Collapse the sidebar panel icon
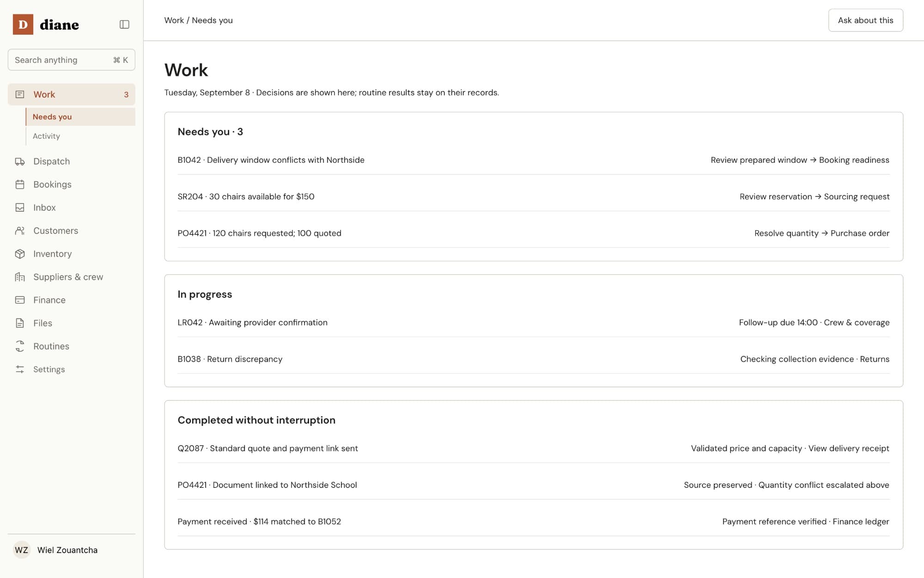The width and height of the screenshot is (924, 578). click(124, 25)
